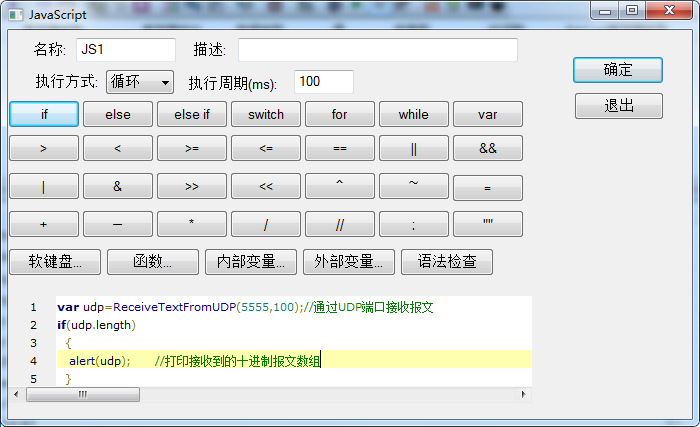
Task: Insert the bitwise NOT ~ operator
Action: 414,186
